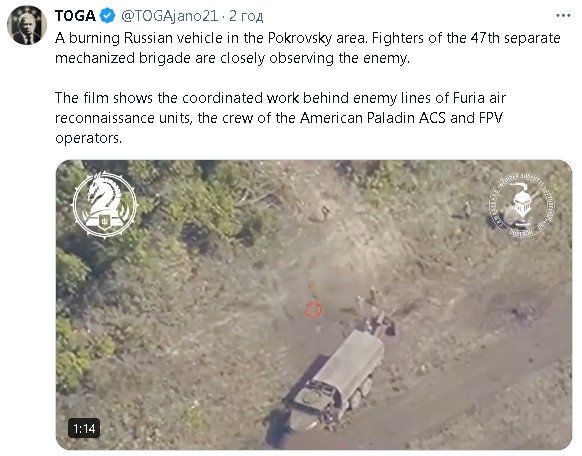Click the knight helmet emblem watermark
This screenshot has height=456, width=582.
tap(521, 206)
